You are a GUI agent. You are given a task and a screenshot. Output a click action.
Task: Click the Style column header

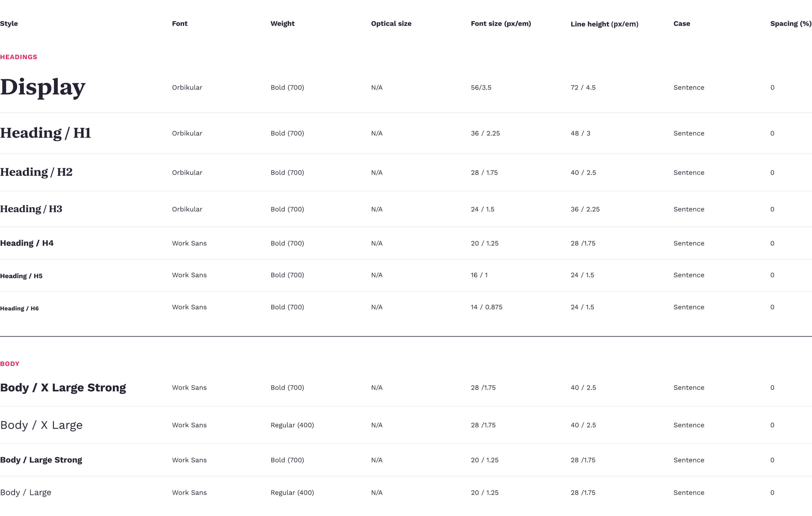9,23
